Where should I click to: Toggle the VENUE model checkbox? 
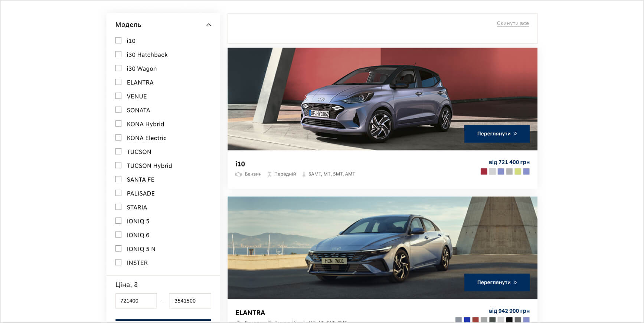click(118, 96)
